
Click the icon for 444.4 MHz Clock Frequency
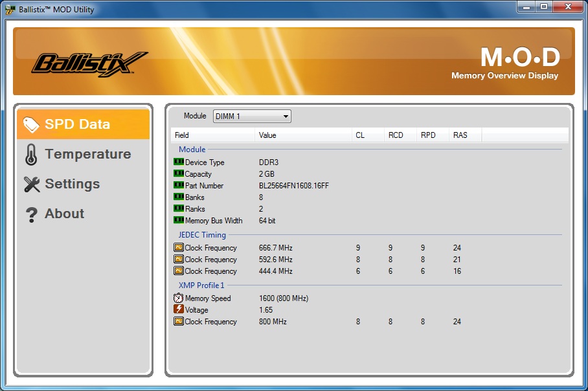point(179,271)
